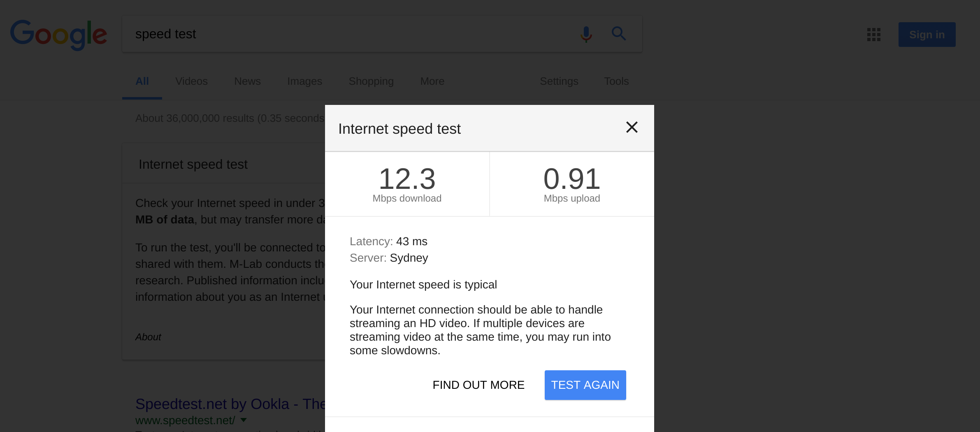The width and height of the screenshot is (980, 432).
Task: Go to the Shopping tab
Action: [x=371, y=81]
